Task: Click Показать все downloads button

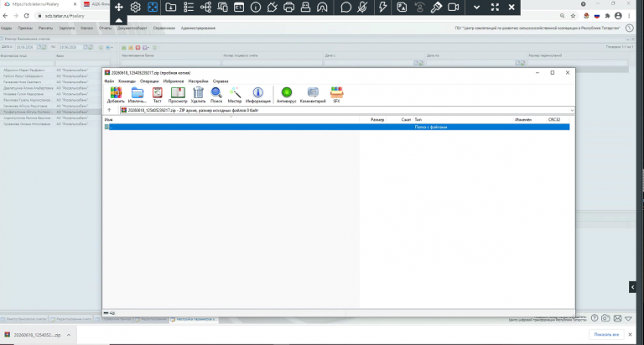Action: (606, 335)
